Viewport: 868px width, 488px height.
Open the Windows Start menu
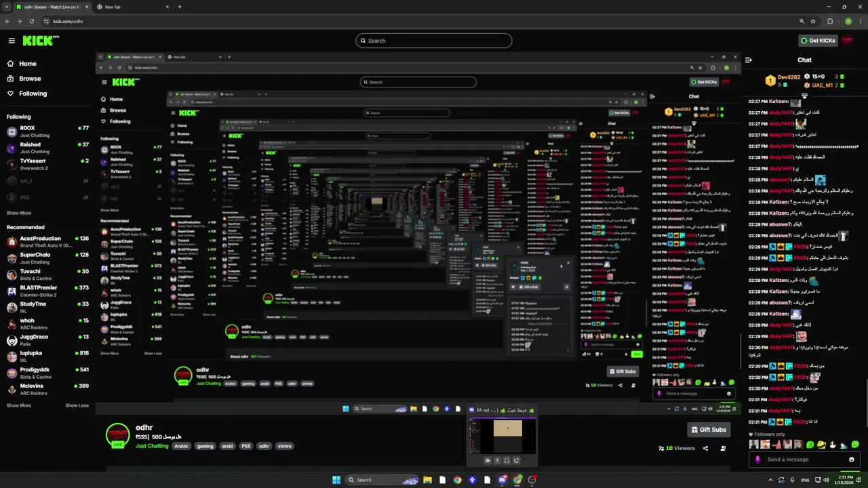(x=336, y=480)
